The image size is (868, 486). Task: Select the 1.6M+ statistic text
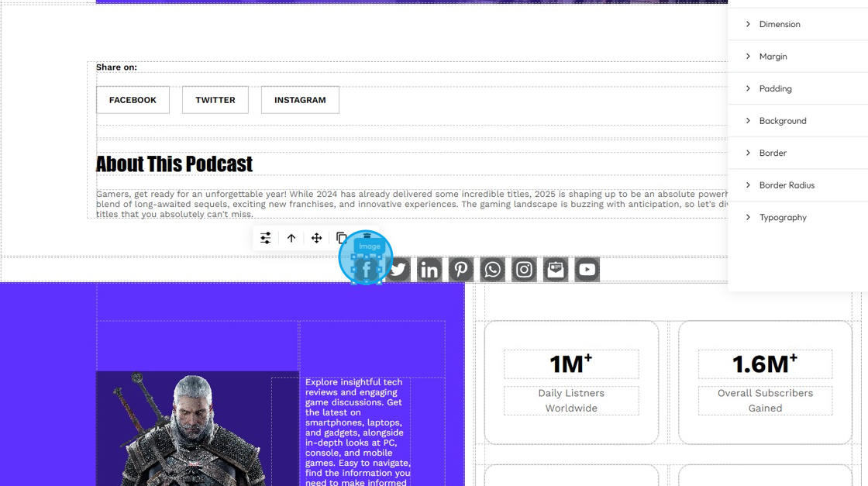(x=765, y=364)
